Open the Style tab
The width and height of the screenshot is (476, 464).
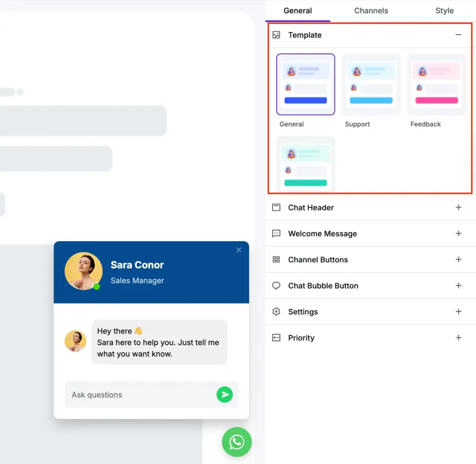tap(444, 10)
